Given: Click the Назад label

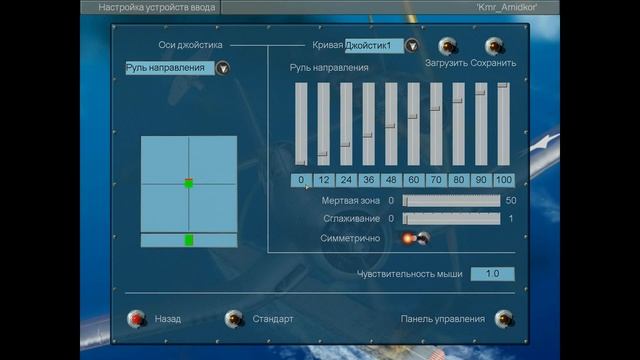Looking at the screenshot, I should tap(168, 319).
